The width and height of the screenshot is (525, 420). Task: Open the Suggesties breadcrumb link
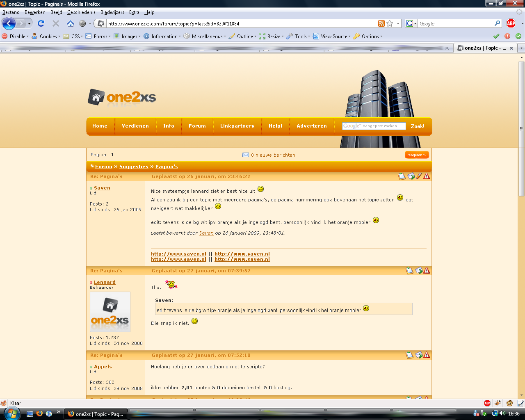point(134,167)
